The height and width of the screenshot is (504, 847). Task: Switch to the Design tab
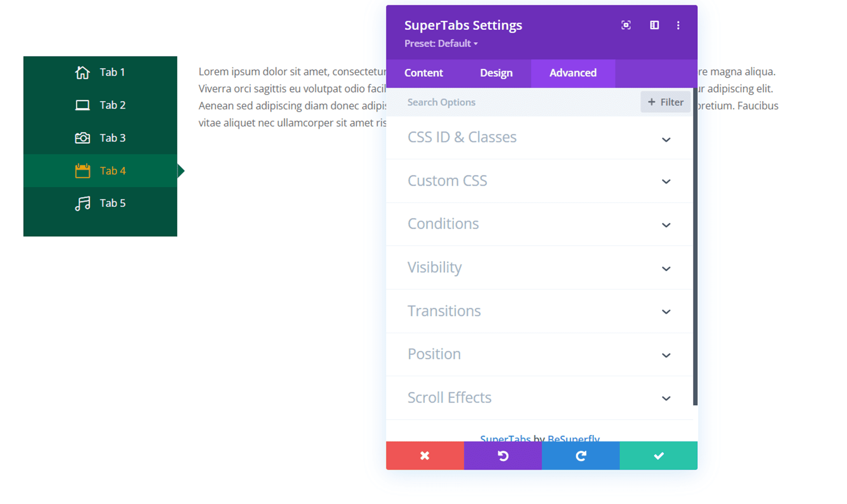click(x=496, y=73)
